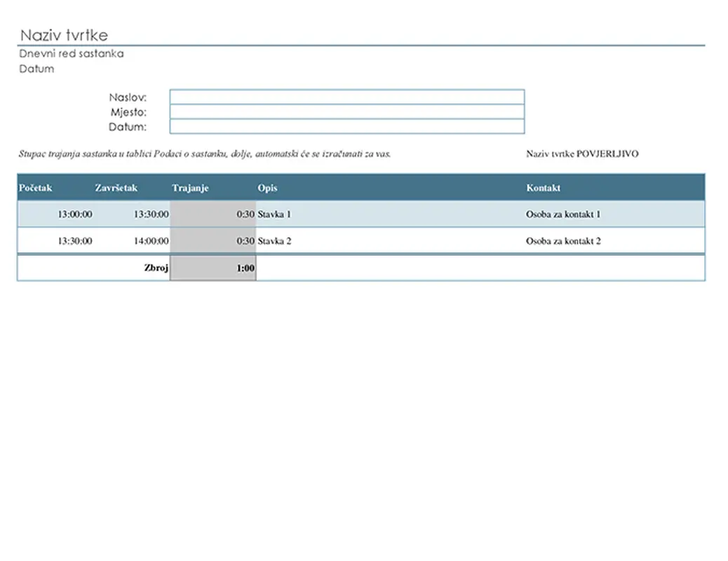Click the Naziv tvrtke POVJERLJIVO text

(582, 154)
